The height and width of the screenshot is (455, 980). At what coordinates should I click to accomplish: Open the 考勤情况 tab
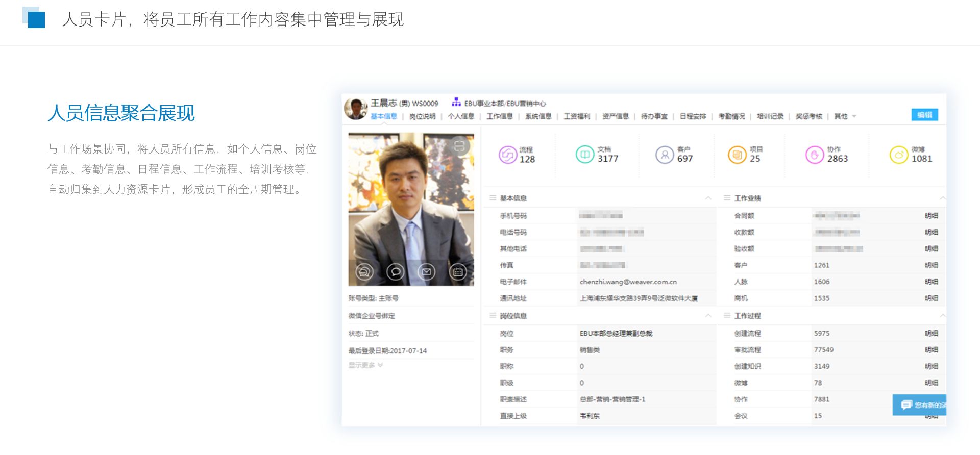pos(731,116)
